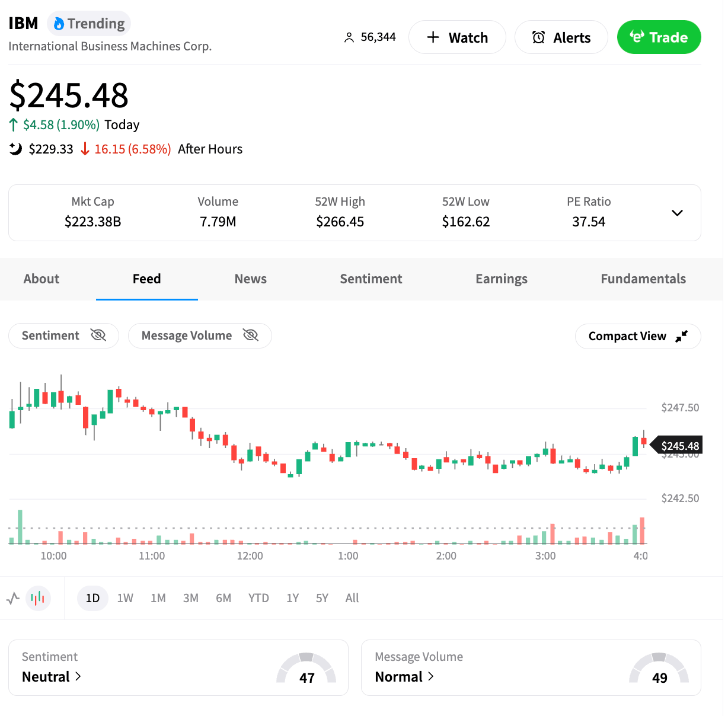Click the message volume gauge showing 49
The height and width of the screenshot is (716, 728).
pos(659,669)
